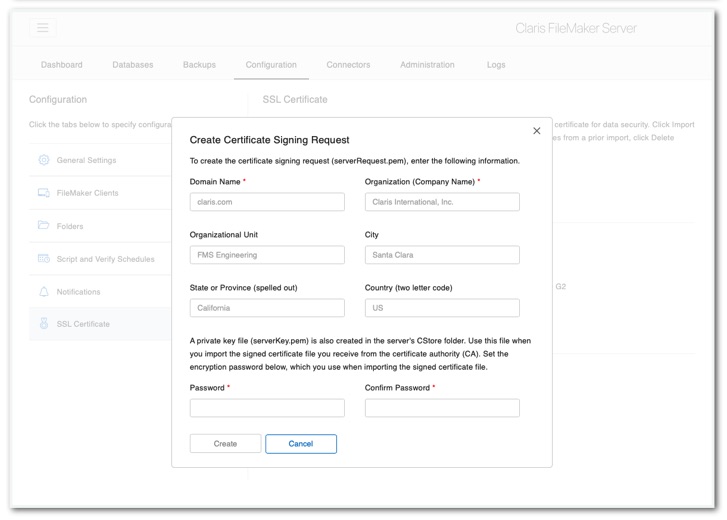Open the hamburger menu icon
Image resolution: width=727 pixels, height=520 pixels.
pyautogui.click(x=43, y=28)
